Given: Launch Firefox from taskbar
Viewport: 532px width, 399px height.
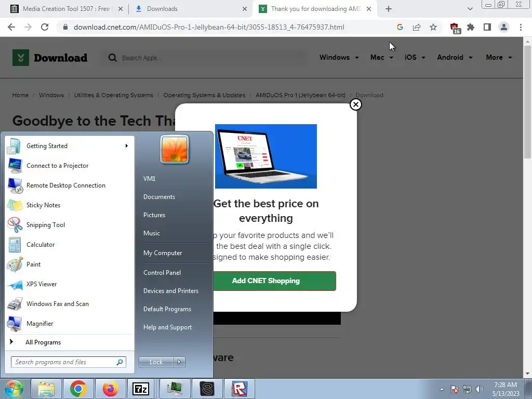Looking at the screenshot, I should pyautogui.click(x=111, y=389).
